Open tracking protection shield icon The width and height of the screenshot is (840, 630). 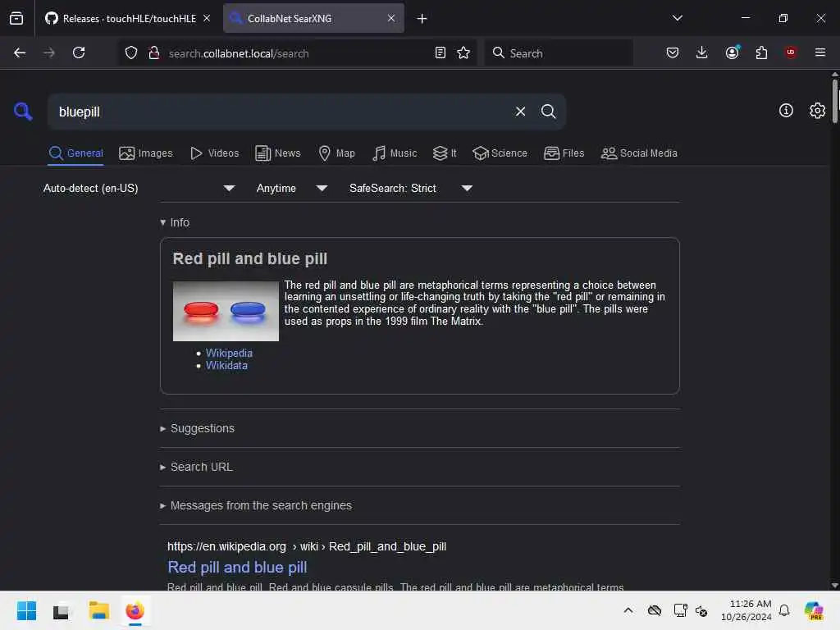[131, 52]
